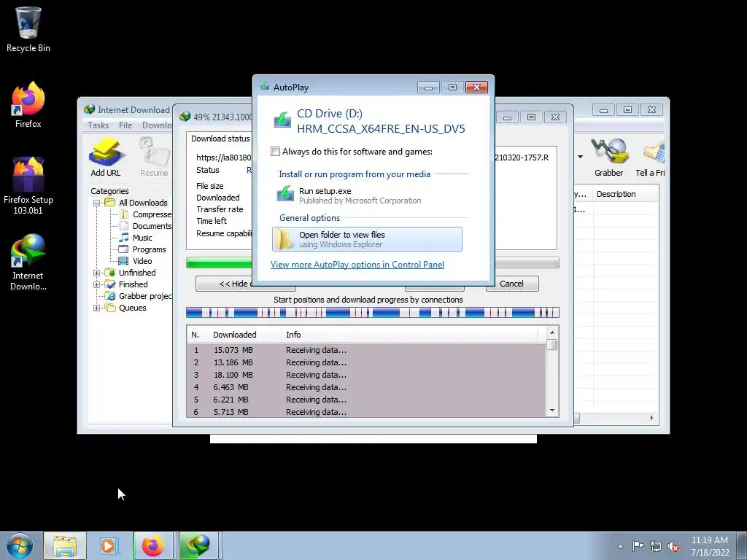The image size is (747, 560).
Task: Click the muted volume tray icon
Action: (673, 546)
